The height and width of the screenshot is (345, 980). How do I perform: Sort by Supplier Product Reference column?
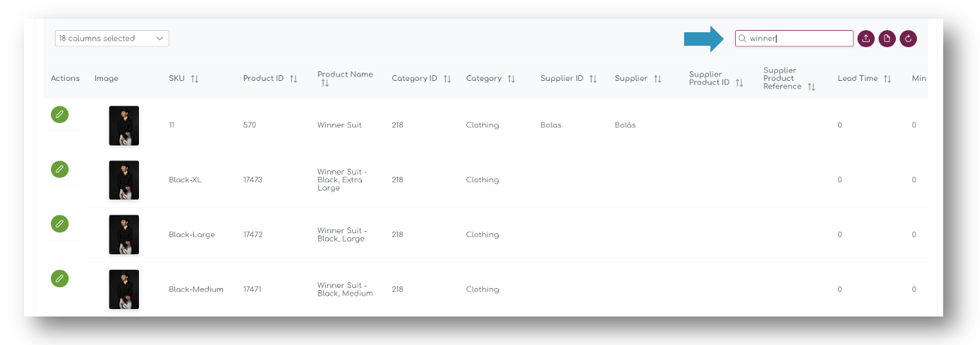(789, 79)
